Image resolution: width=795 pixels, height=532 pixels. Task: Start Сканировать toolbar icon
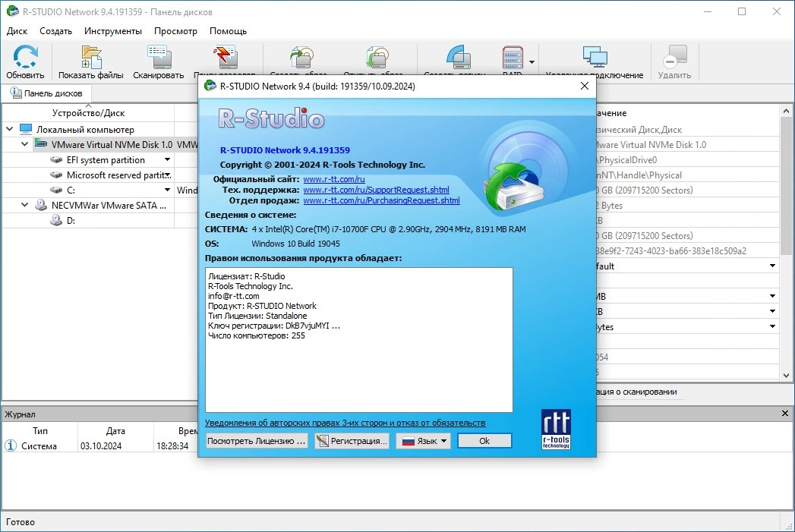point(159,57)
